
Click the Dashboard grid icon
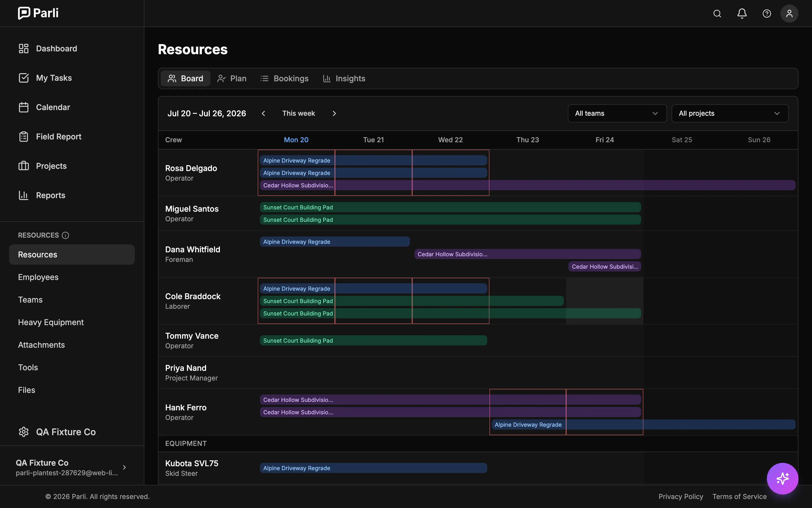click(23, 48)
